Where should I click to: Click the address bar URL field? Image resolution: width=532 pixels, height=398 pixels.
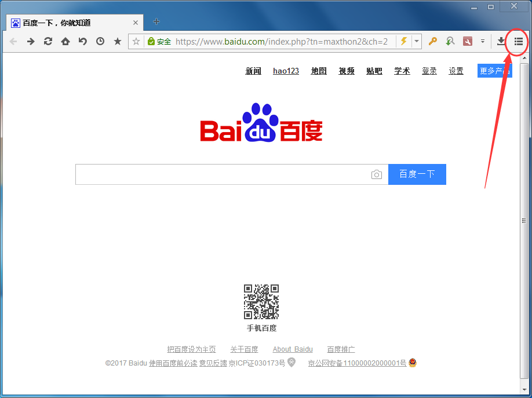(281, 41)
